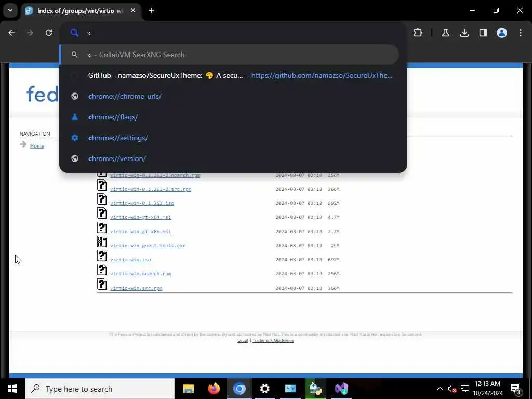532x399 pixels.
Task: Click the search magnifier in address bar
Action: tap(75, 33)
